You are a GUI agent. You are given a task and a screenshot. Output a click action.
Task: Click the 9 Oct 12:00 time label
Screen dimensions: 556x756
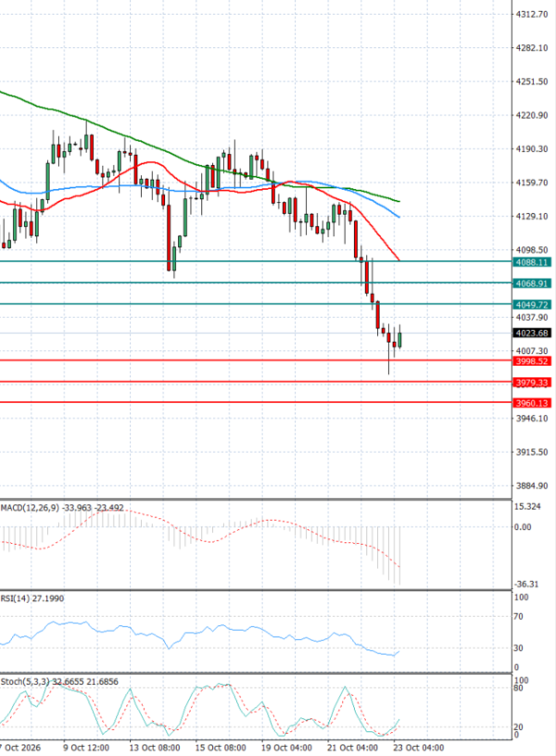click(x=86, y=748)
